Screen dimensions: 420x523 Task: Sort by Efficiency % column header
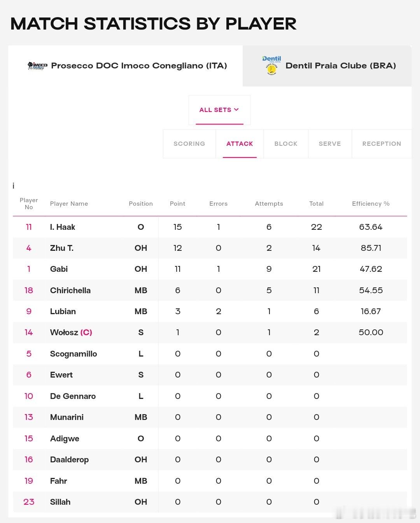(371, 204)
